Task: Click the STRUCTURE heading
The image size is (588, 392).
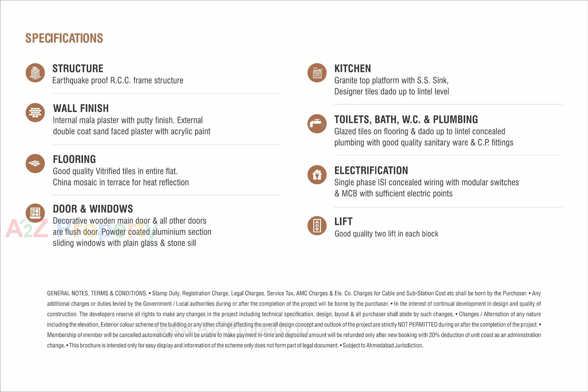Action: [x=78, y=68]
